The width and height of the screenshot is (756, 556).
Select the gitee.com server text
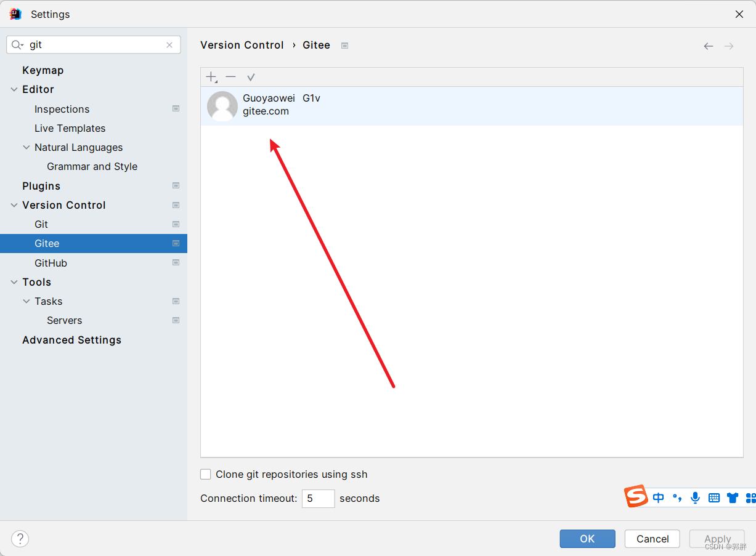[x=266, y=111]
